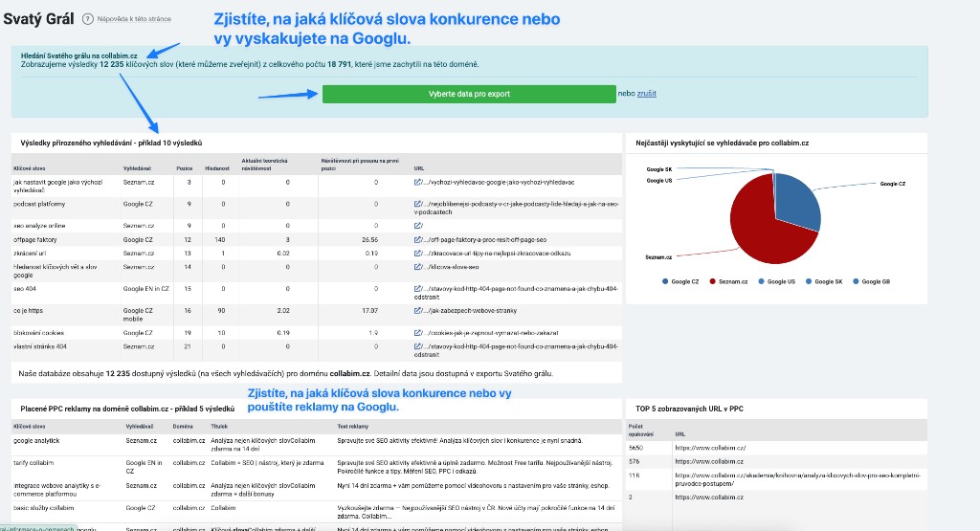Open external link icon in 'seo analyze online' row
The width and height of the screenshot is (980, 531).
417,226
